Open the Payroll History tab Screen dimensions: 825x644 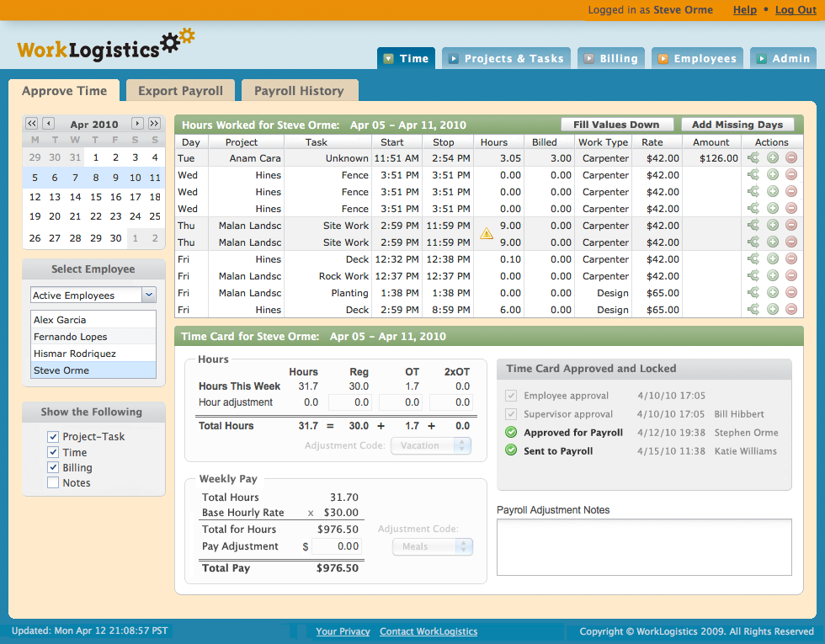pos(300,91)
